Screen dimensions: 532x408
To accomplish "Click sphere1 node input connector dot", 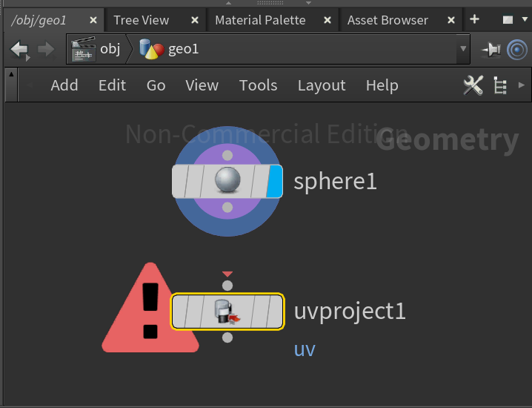I will [227, 155].
